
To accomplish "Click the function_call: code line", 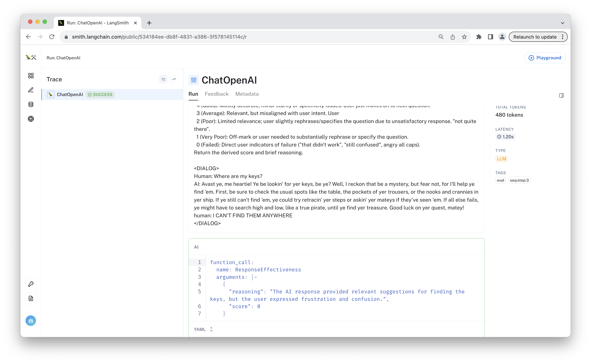I will point(232,262).
